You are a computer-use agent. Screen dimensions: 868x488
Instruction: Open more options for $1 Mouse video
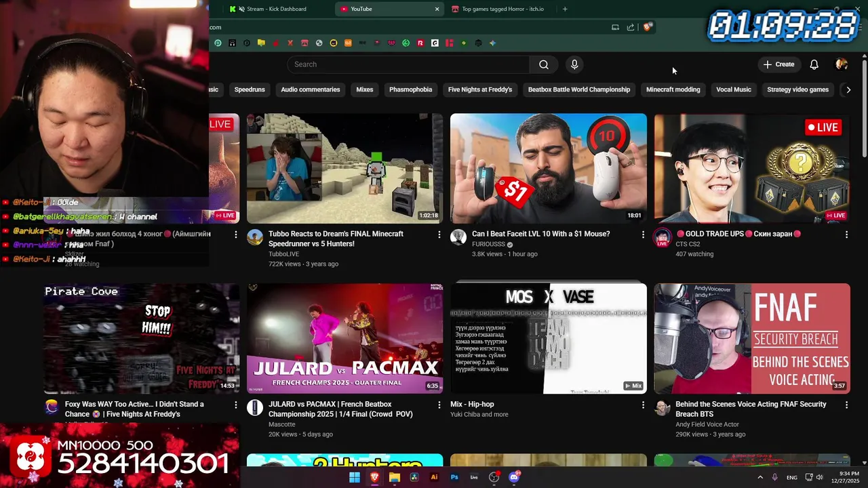[x=643, y=235]
